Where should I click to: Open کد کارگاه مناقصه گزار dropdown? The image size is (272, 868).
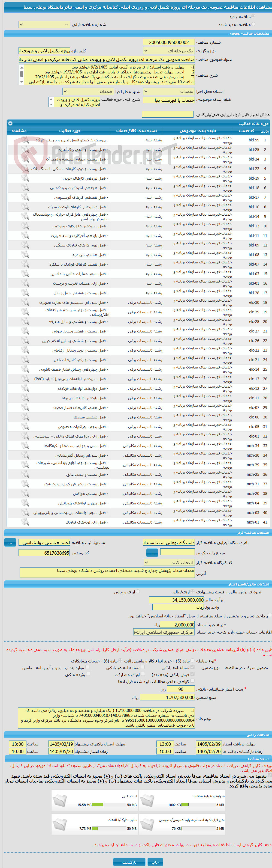click(169, 562)
